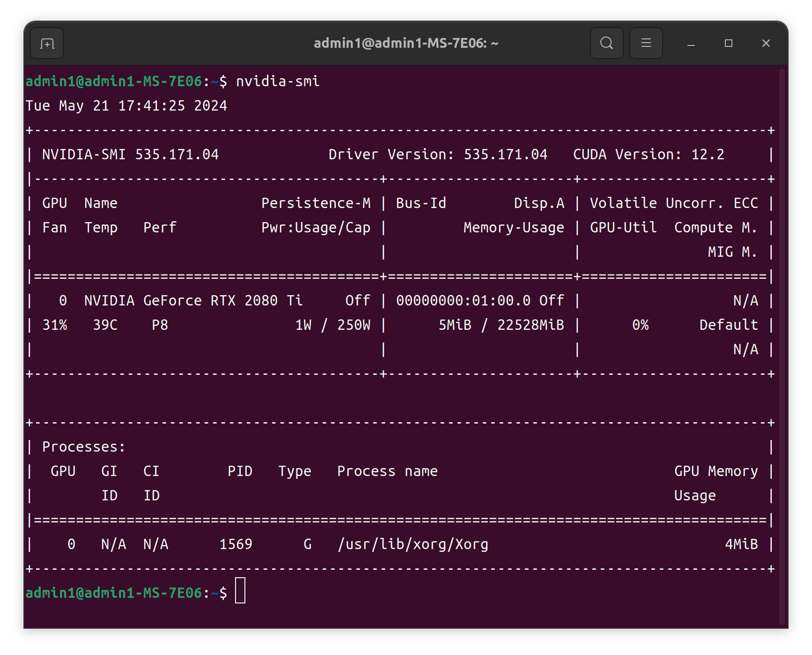Click the Process name column header
The width and height of the screenshot is (812, 655).
(x=387, y=471)
